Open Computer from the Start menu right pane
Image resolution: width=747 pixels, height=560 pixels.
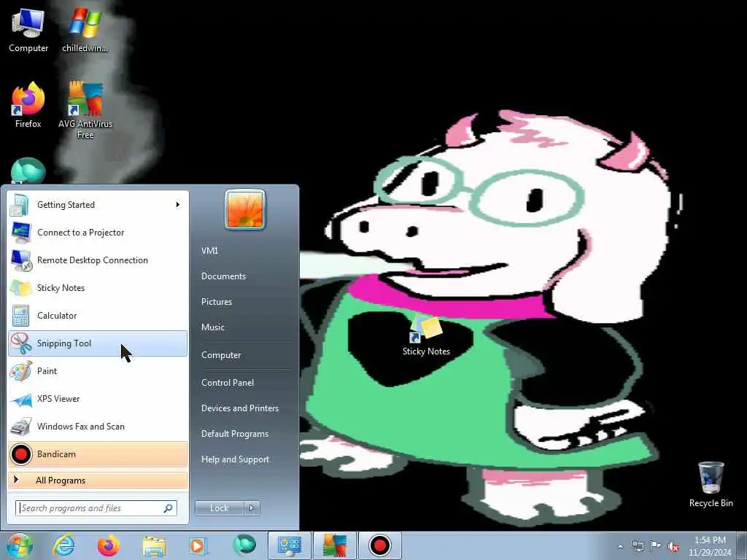pos(221,355)
